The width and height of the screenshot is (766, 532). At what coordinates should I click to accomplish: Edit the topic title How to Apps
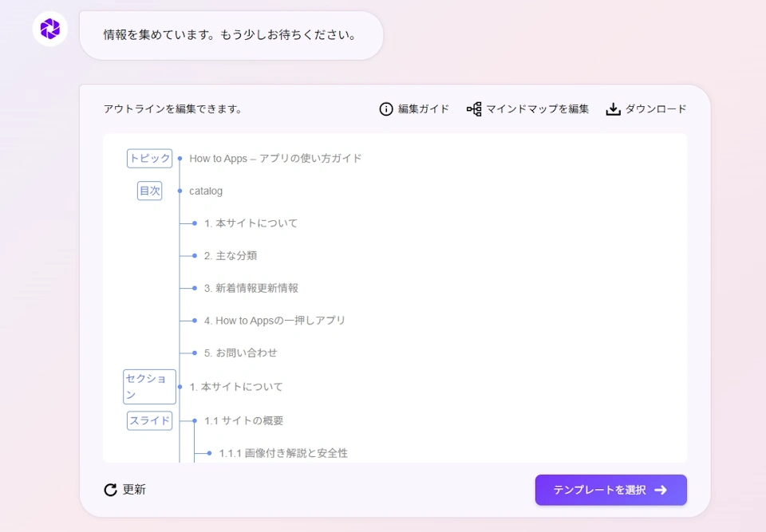pyautogui.click(x=275, y=159)
